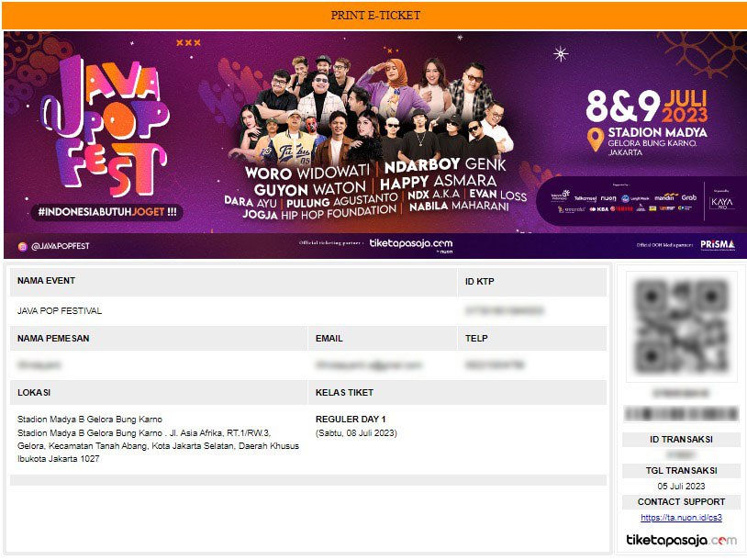Click the ID TRANSAKSI label
Image resolution: width=747 pixels, height=560 pixels.
(681, 440)
